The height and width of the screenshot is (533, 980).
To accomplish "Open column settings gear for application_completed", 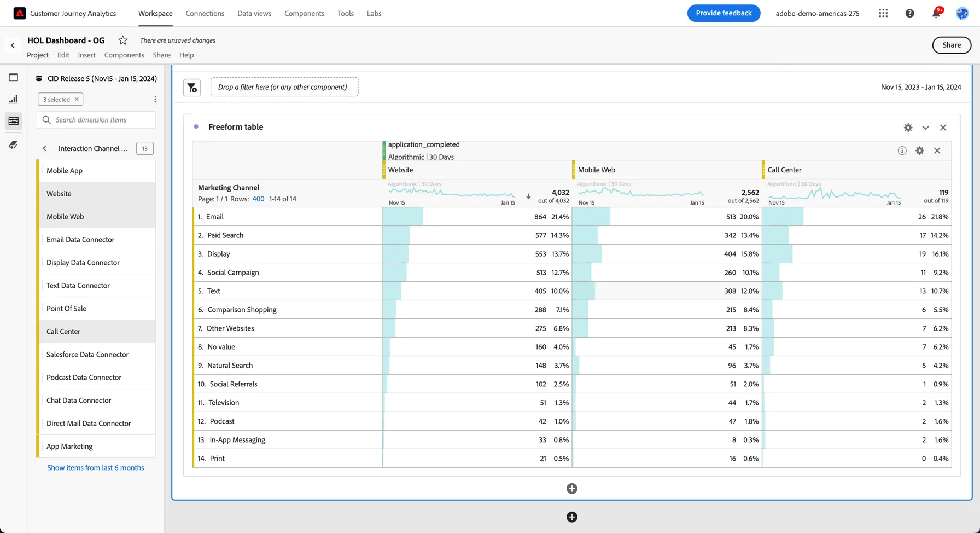I will [x=920, y=150].
